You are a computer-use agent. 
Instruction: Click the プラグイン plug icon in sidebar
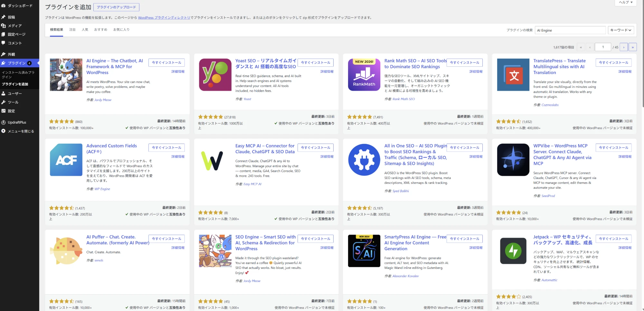point(4,63)
